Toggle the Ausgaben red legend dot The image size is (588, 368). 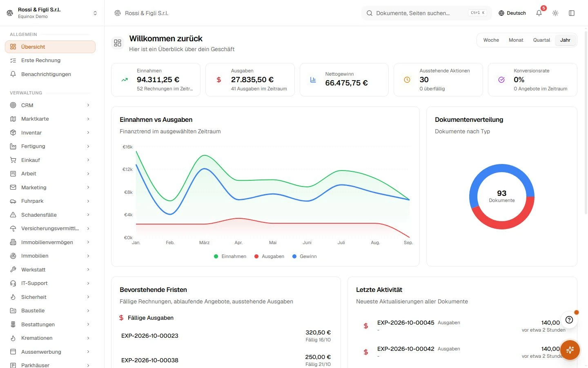pyautogui.click(x=256, y=256)
